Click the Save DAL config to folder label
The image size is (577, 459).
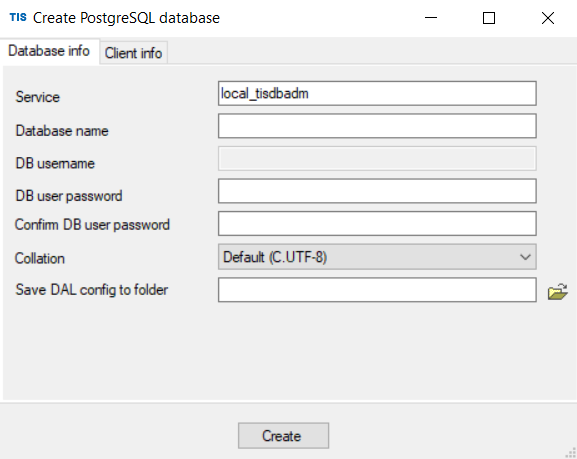pyautogui.click(x=92, y=290)
